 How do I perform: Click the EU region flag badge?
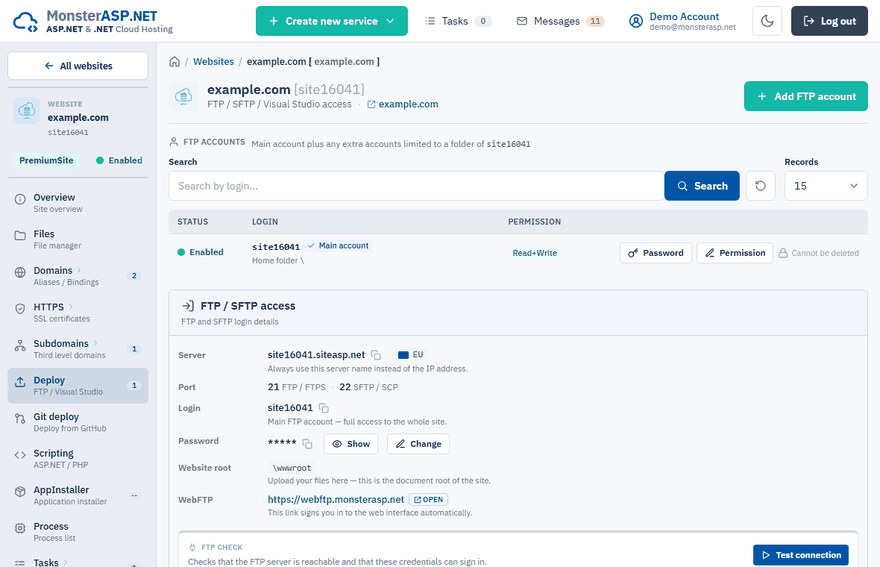click(x=410, y=355)
